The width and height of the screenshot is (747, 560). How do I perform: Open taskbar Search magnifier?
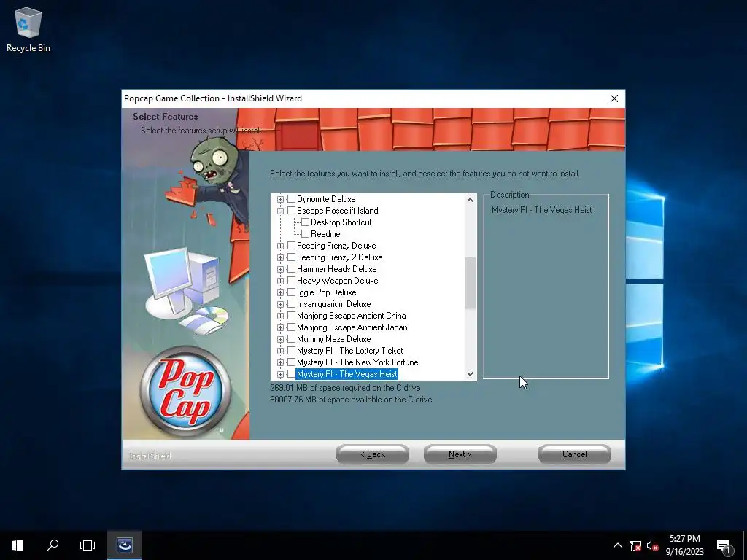click(53, 545)
